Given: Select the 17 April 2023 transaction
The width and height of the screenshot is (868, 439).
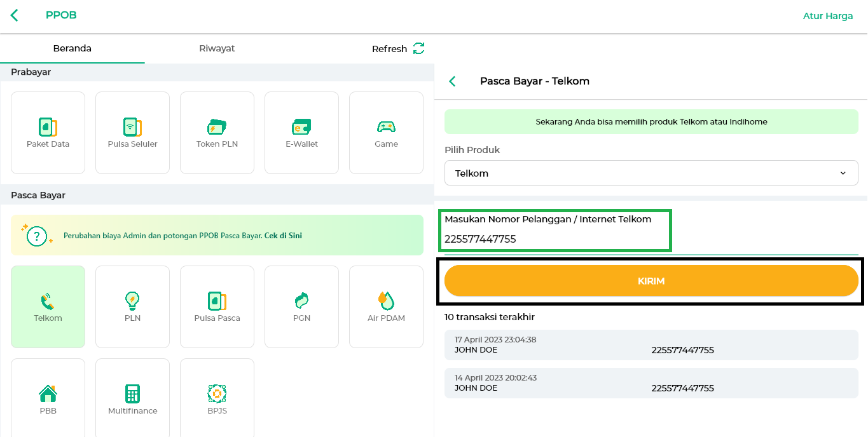Looking at the screenshot, I should click(x=651, y=345).
